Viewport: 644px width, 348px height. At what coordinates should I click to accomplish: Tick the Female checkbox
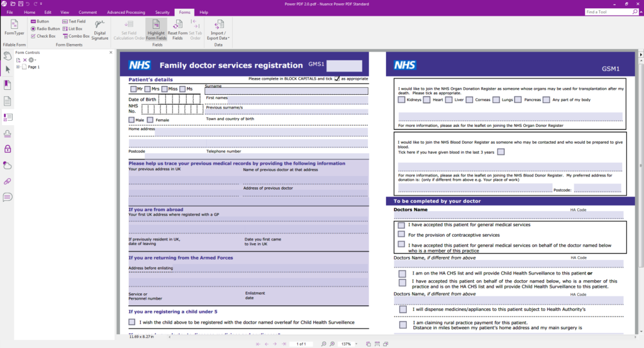click(150, 120)
